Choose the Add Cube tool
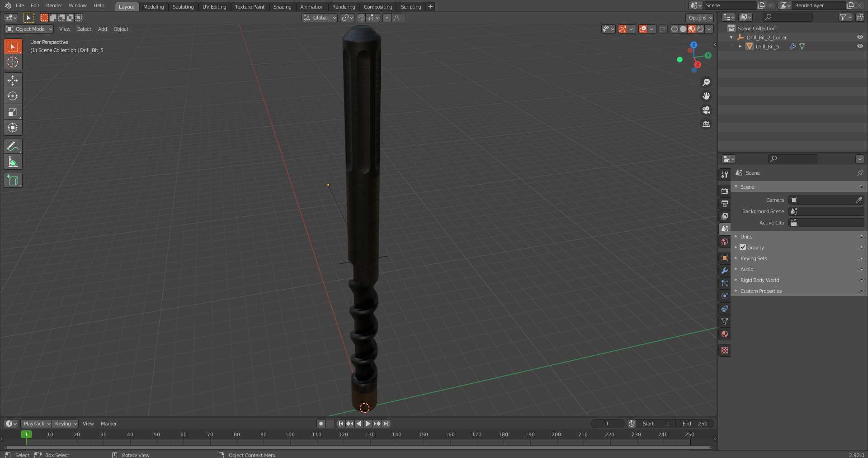This screenshot has height=458, width=868. click(x=13, y=180)
